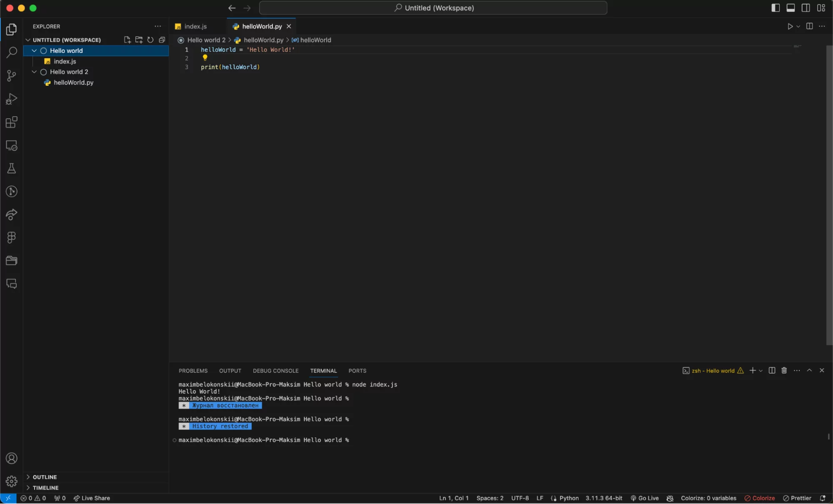Open the Run and Debug view
833x504 pixels.
pos(12,99)
